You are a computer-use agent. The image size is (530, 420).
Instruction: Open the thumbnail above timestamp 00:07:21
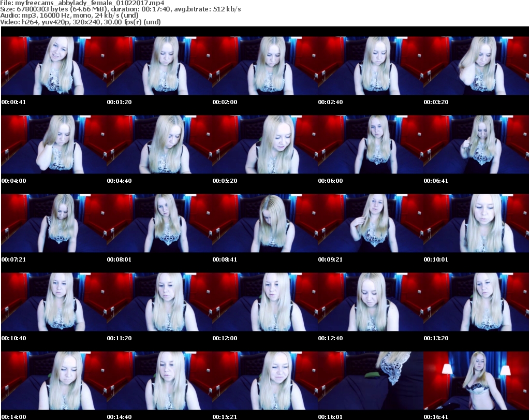click(x=54, y=223)
